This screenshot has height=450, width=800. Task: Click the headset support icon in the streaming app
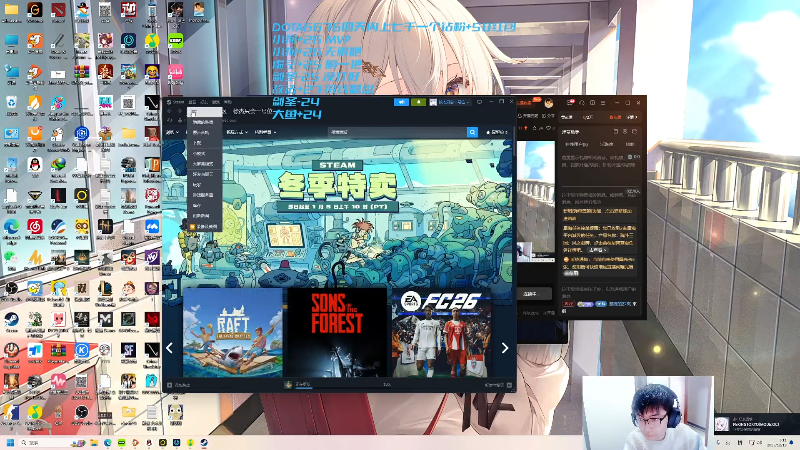[582, 103]
